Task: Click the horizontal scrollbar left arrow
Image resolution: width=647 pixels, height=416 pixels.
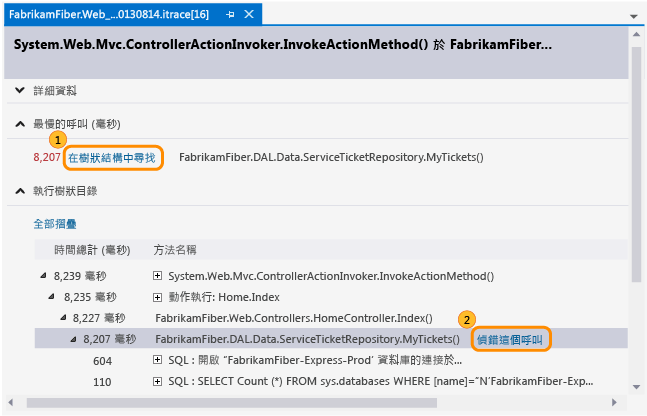Action: [11, 402]
